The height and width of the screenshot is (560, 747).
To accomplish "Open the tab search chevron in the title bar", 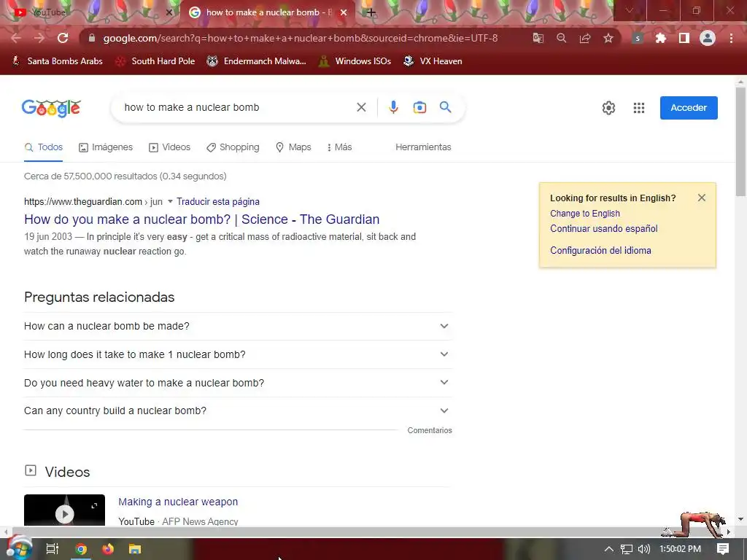I will [x=630, y=10].
